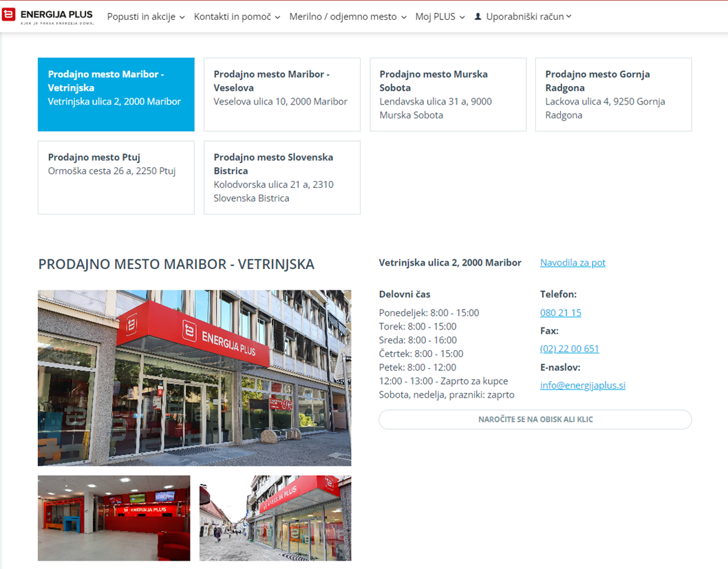
Task: Open the Navodila za pot link
Action: point(572,263)
